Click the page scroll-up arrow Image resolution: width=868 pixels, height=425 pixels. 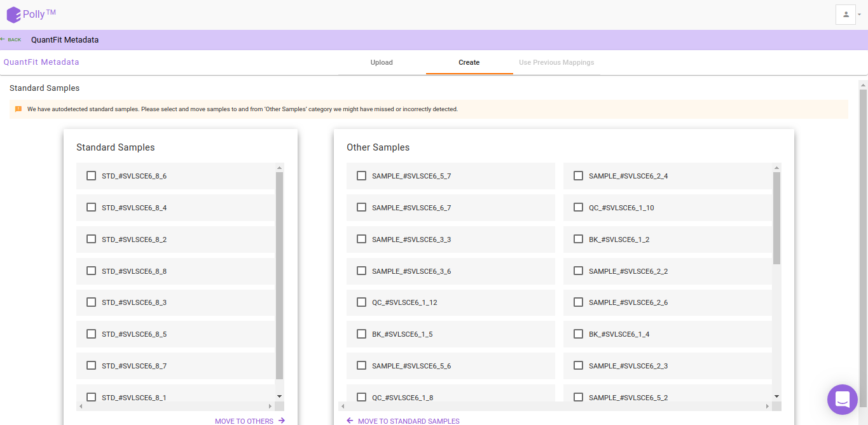coord(863,84)
